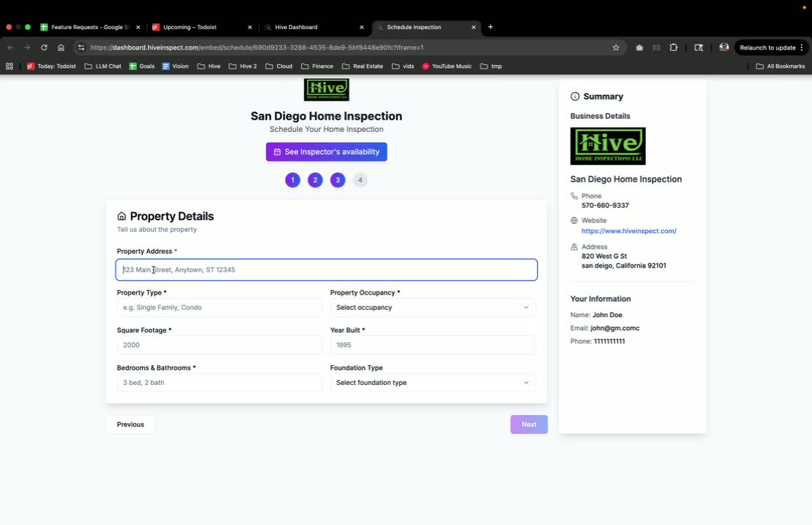
Task: Click the browser address bar URL
Action: point(257,47)
